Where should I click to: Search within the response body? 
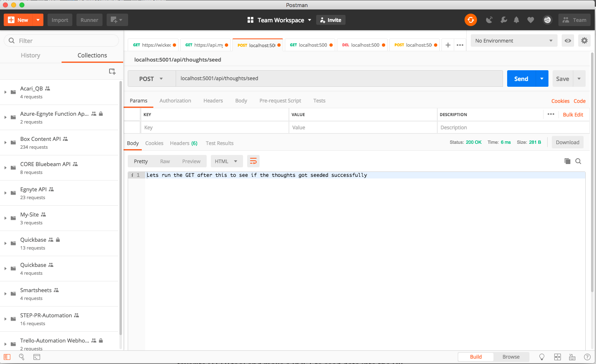578,161
